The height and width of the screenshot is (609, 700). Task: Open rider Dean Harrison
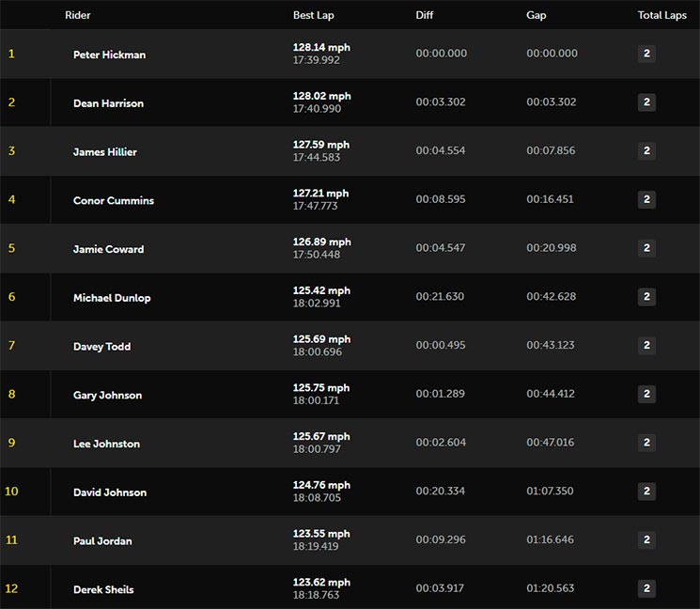(x=108, y=103)
